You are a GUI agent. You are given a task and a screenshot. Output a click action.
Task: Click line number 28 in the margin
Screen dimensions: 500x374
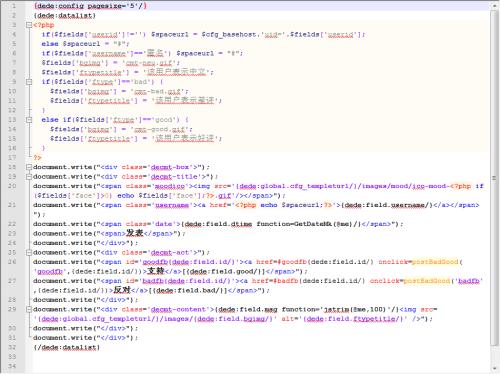pyautogui.click(x=12, y=300)
